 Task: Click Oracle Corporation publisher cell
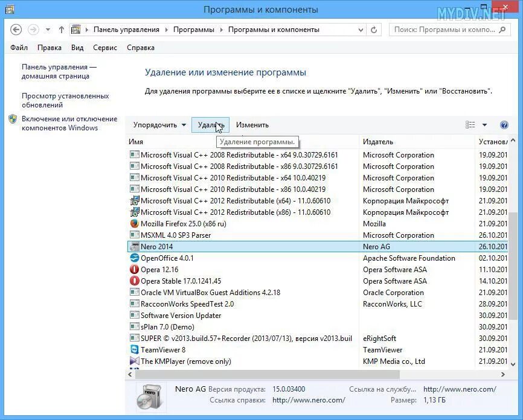(x=393, y=292)
